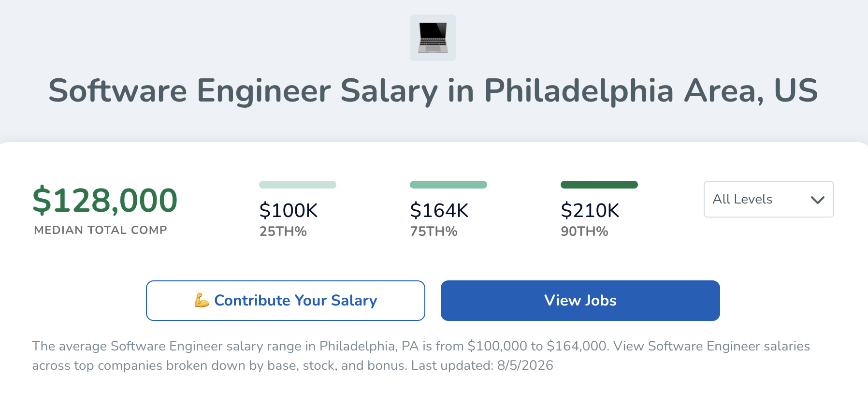Click the All Levels dropdown chevron
Image resolution: width=868 pixels, height=408 pixels.
click(x=817, y=200)
